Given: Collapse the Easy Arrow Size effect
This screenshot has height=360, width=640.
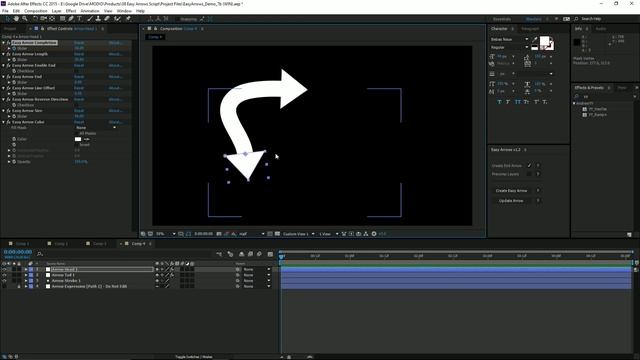Looking at the screenshot, I should [x=4, y=111].
